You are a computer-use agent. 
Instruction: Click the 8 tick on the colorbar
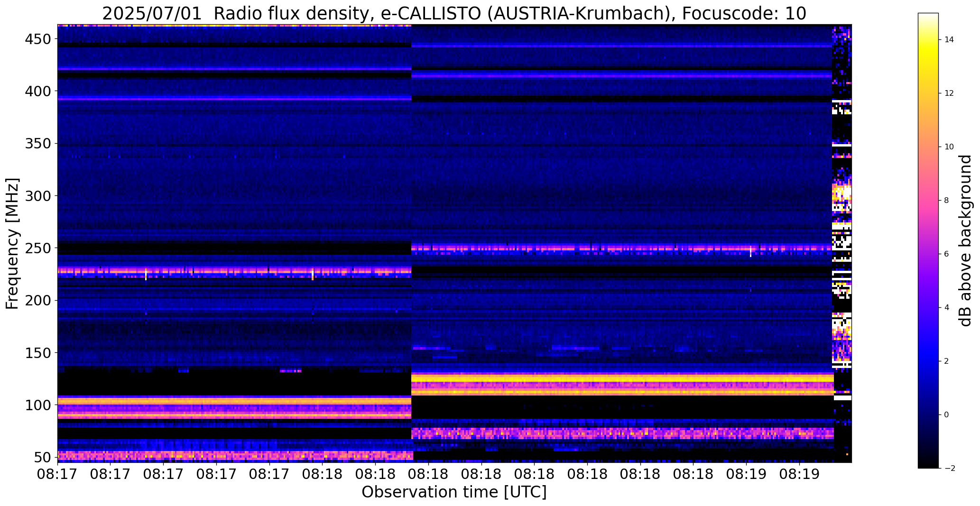pyautogui.click(x=947, y=200)
